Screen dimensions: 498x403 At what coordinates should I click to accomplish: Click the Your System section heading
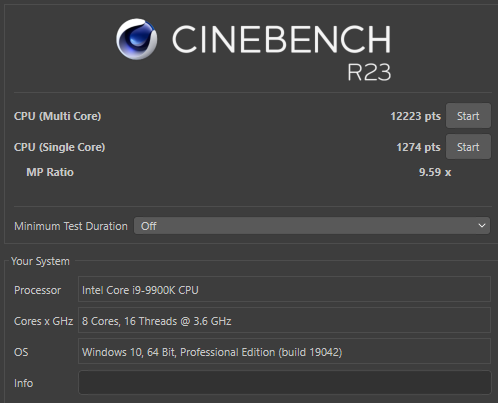tap(40, 261)
